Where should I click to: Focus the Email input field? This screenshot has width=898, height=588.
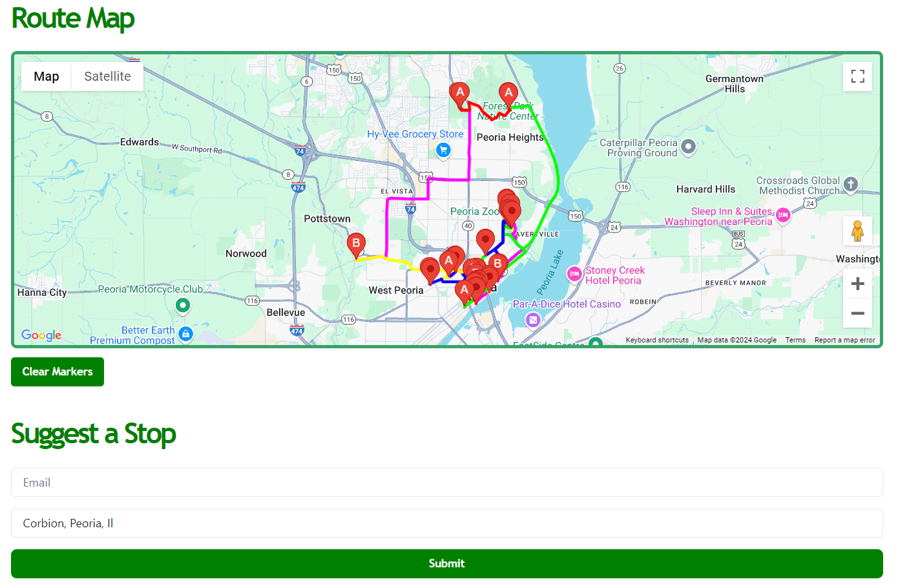pyautogui.click(x=447, y=483)
